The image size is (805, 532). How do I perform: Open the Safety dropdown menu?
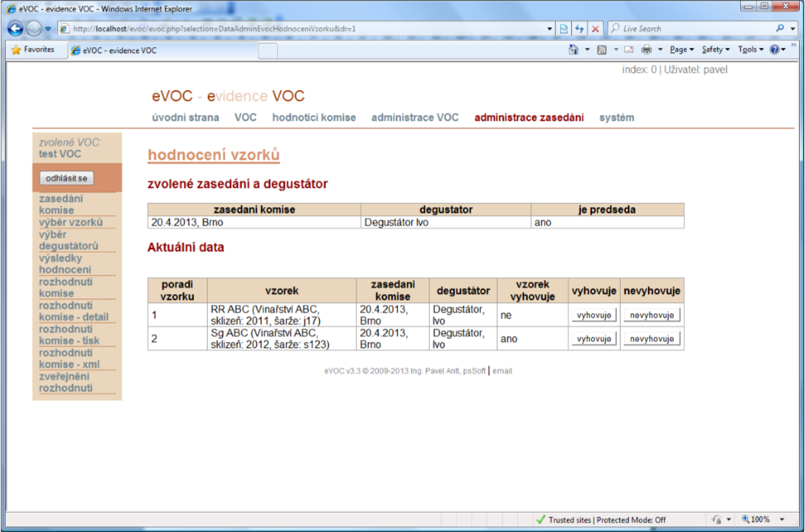pyautogui.click(x=715, y=50)
